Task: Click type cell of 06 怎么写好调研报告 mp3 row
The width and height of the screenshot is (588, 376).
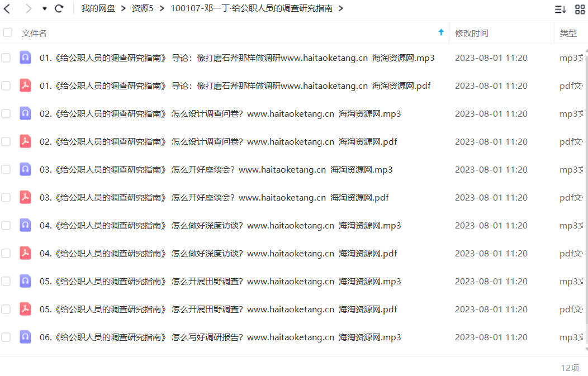Action: [x=571, y=337]
